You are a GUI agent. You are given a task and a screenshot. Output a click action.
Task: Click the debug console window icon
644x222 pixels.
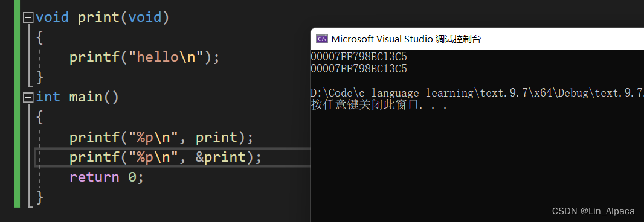321,39
